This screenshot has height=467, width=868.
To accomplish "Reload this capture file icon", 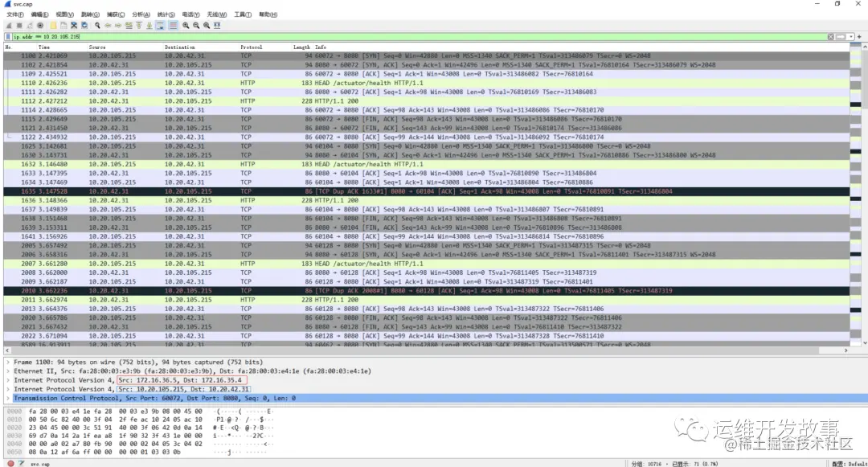I will point(84,26).
